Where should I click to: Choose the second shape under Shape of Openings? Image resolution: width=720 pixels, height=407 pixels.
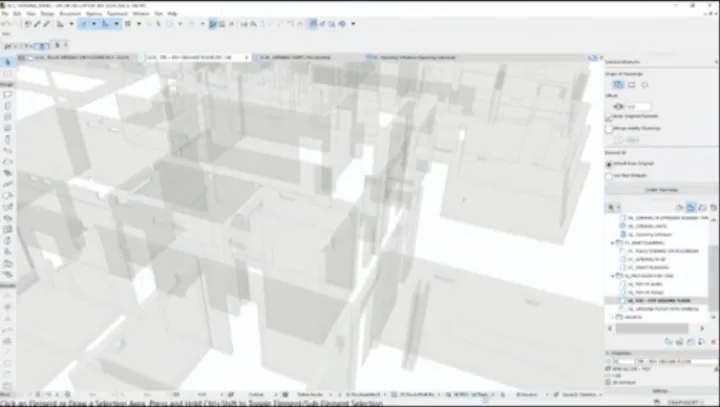point(631,86)
